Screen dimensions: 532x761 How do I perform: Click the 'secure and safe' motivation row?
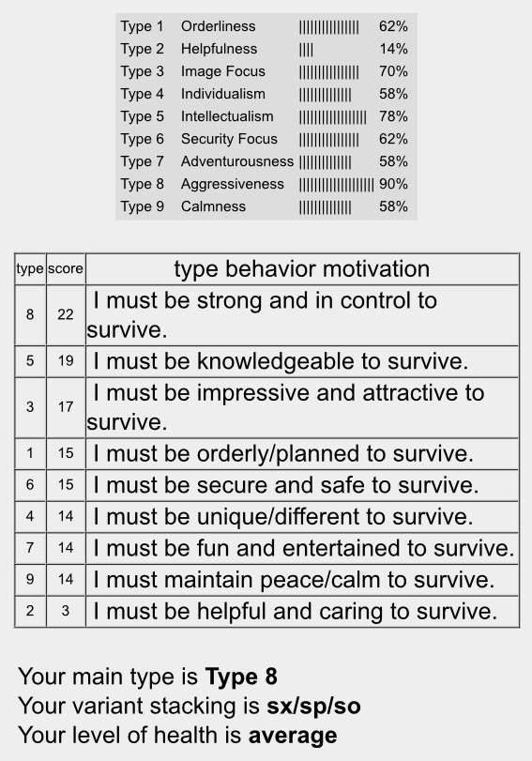coord(267,485)
